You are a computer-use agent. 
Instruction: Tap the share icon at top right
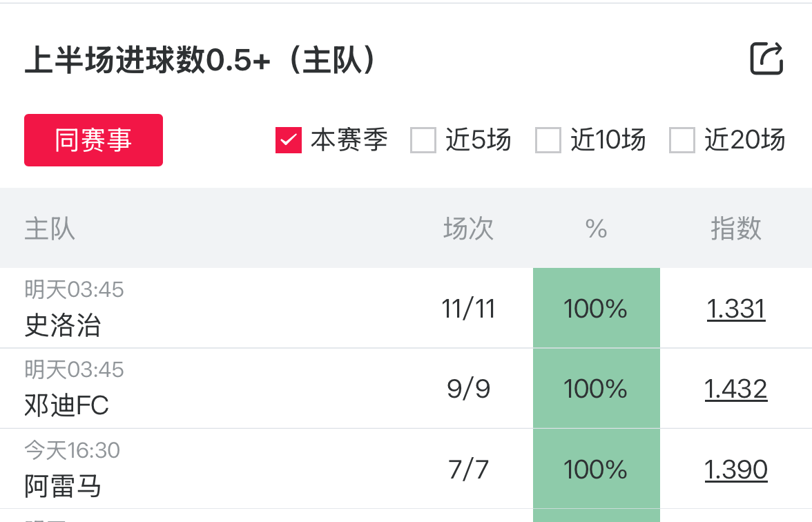[766, 59]
